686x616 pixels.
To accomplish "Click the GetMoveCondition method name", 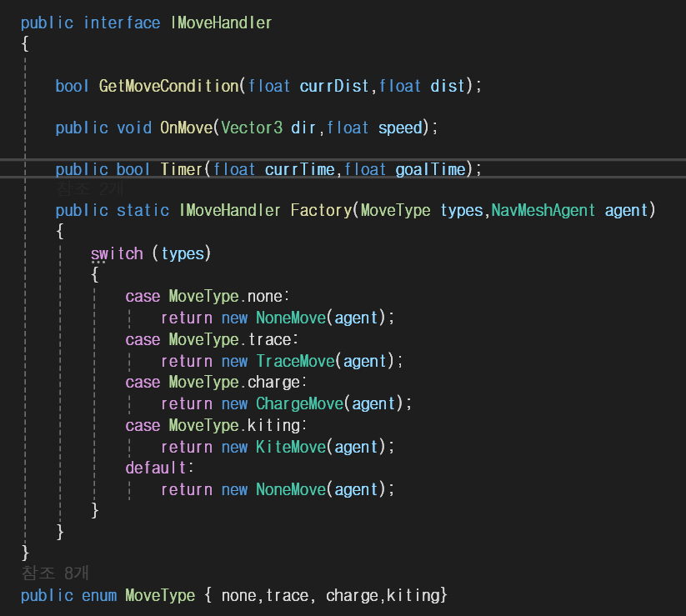I will (x=169, y=86).
